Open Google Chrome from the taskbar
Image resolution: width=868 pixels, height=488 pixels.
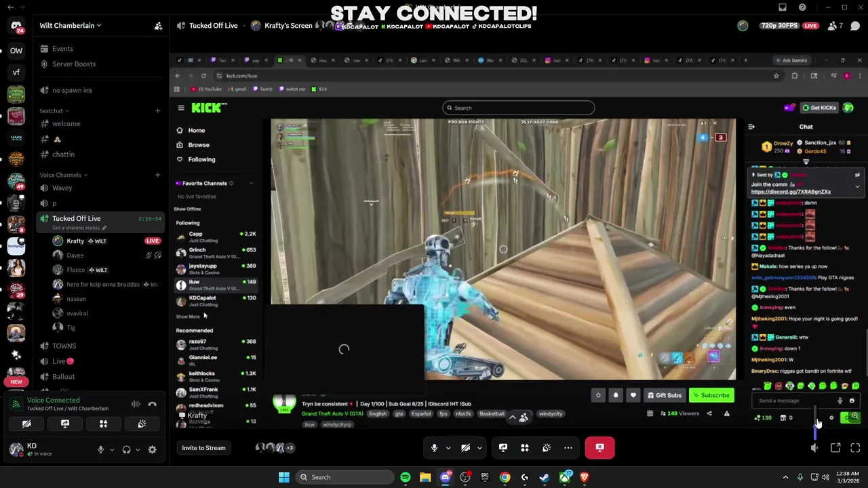505,477
